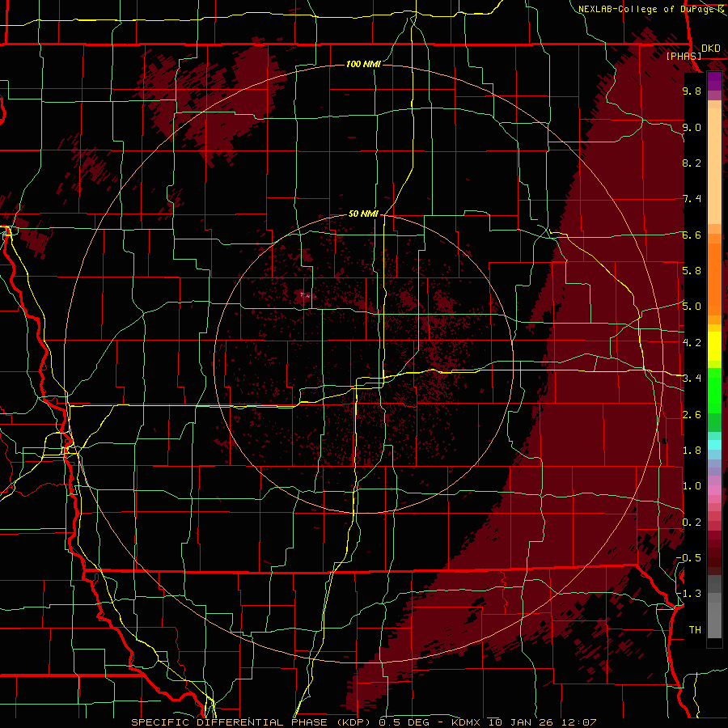This screenshot has width=728, height=728.
Task: Click the 3.4 scale value
Action: pos(692,378)
